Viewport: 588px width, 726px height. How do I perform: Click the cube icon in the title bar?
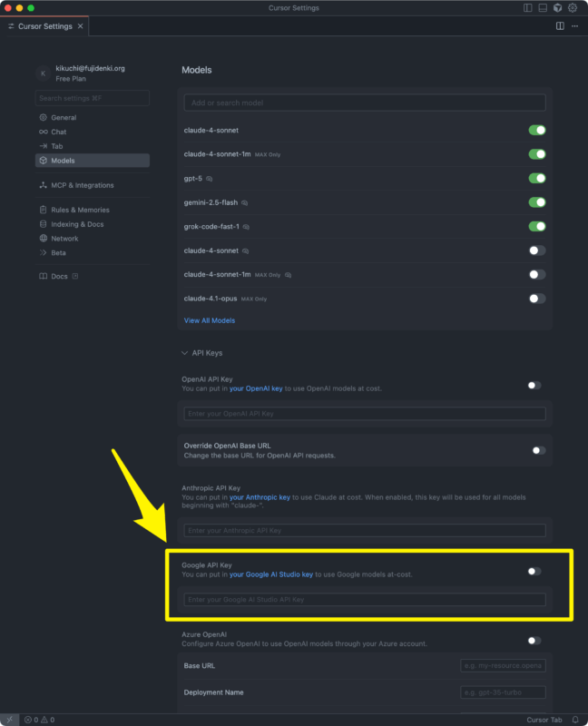[557, 8]
